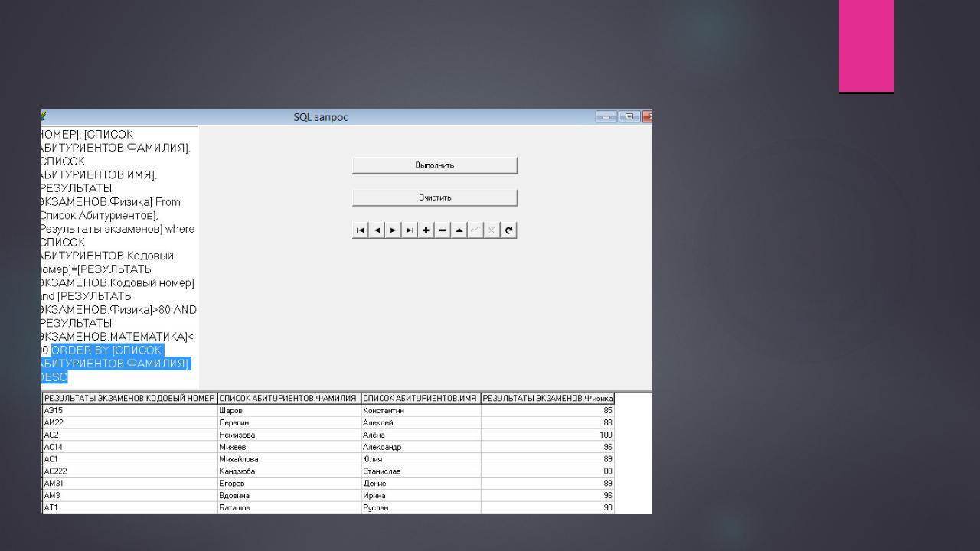Click surname Шаров in the grid
This screenshot has width=980, height=551.
pyautogui.click(x=289, y=410)
